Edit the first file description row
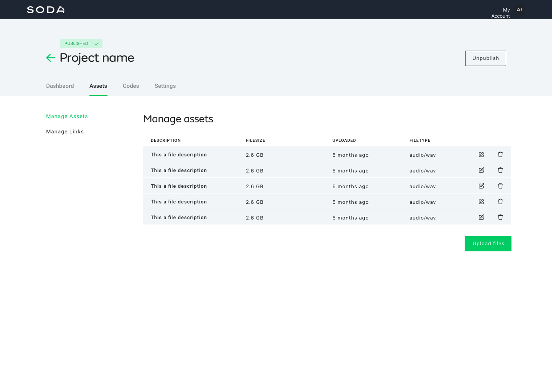Image resolution: width=552 pixels, height=392 pixels. (x=481, y=154)
